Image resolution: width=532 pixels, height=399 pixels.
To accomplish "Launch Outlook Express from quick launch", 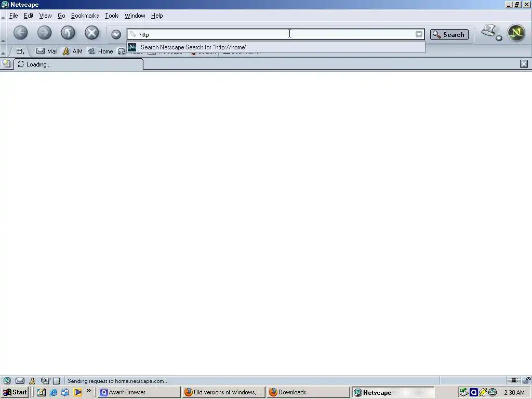I will [65, 392].
